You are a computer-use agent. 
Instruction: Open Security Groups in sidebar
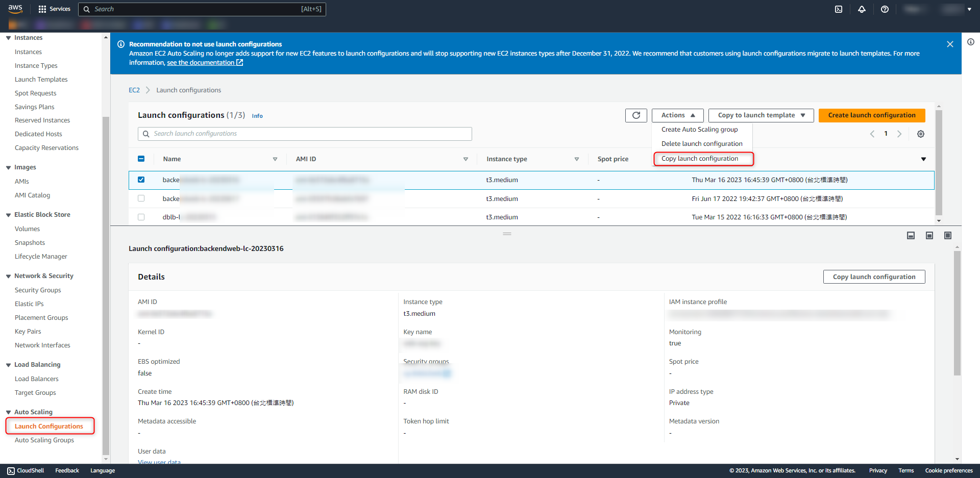tap(38, 290)
